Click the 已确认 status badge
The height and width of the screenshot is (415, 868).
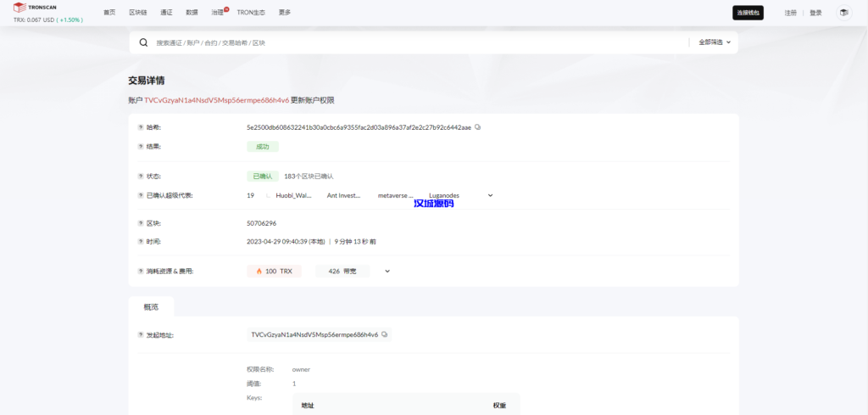(263, 177)
